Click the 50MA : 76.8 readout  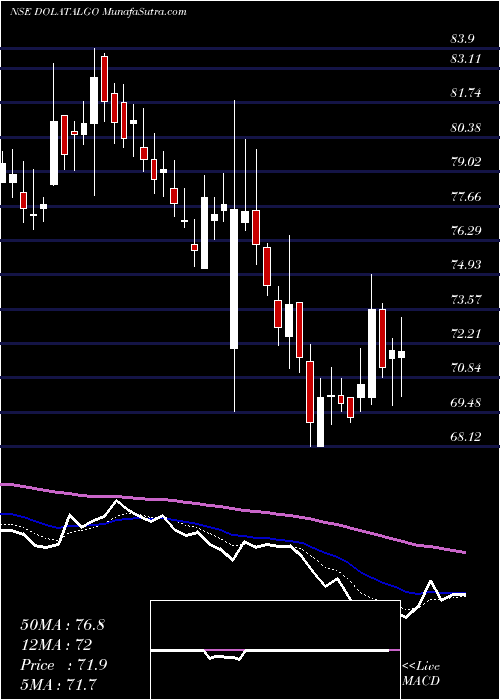click(x=62, y=625)
